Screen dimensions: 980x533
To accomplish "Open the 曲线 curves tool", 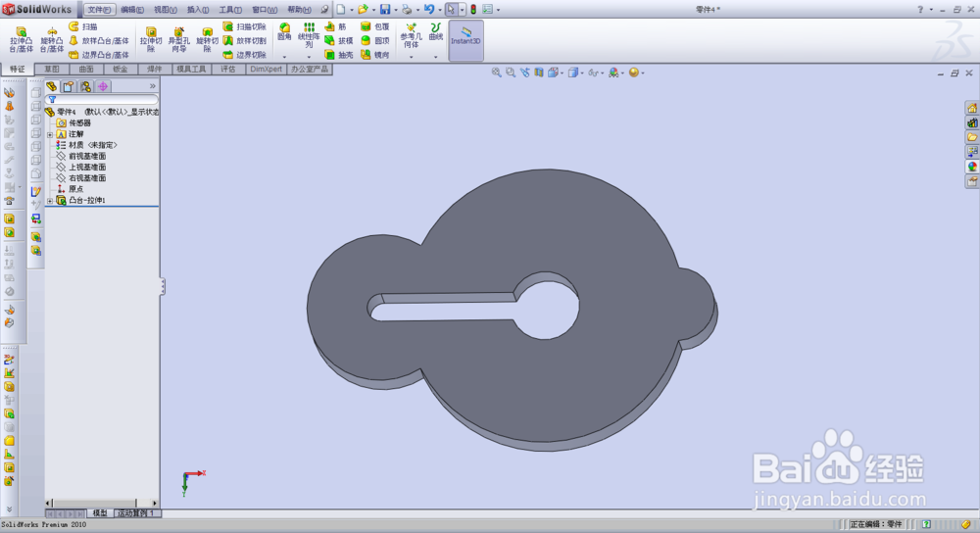I will pyautogui.click(x=436, y=32).
